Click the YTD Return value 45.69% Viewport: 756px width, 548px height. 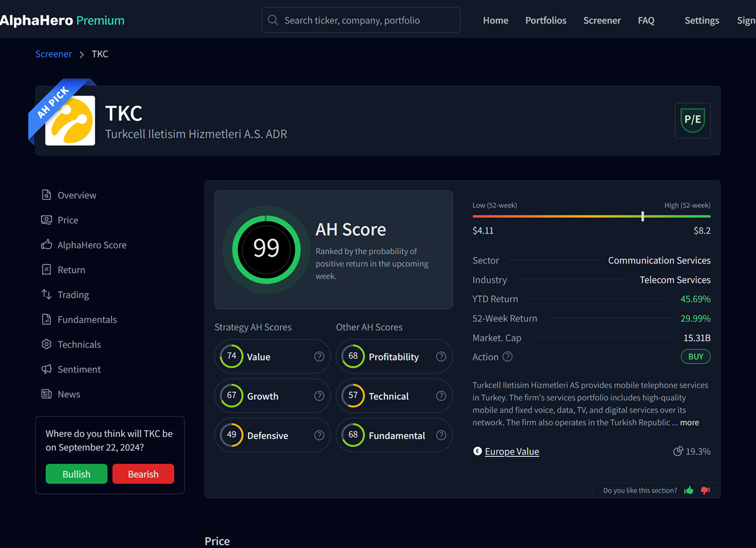[x=695, y=299]
